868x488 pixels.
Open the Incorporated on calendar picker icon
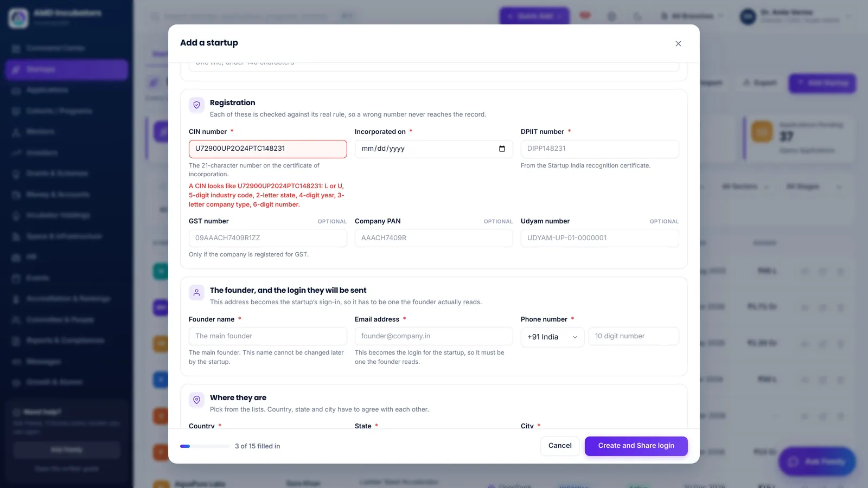click(x=502, y=149)
